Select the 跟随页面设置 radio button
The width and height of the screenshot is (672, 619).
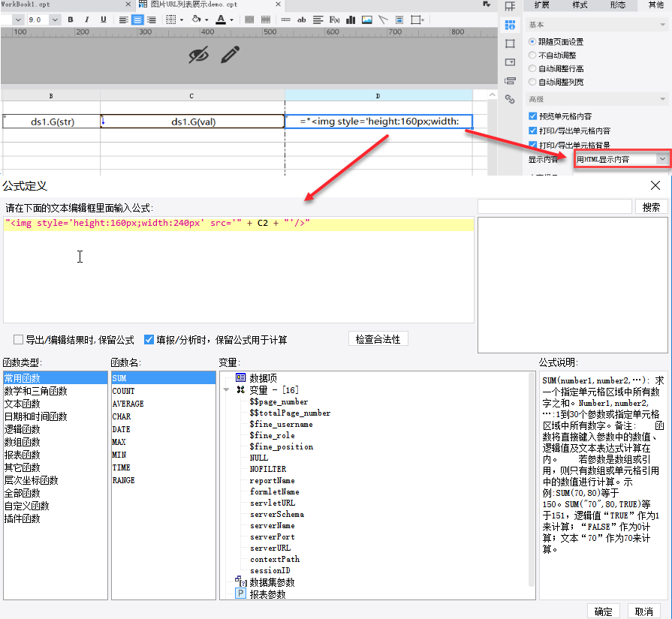point(532,41)
